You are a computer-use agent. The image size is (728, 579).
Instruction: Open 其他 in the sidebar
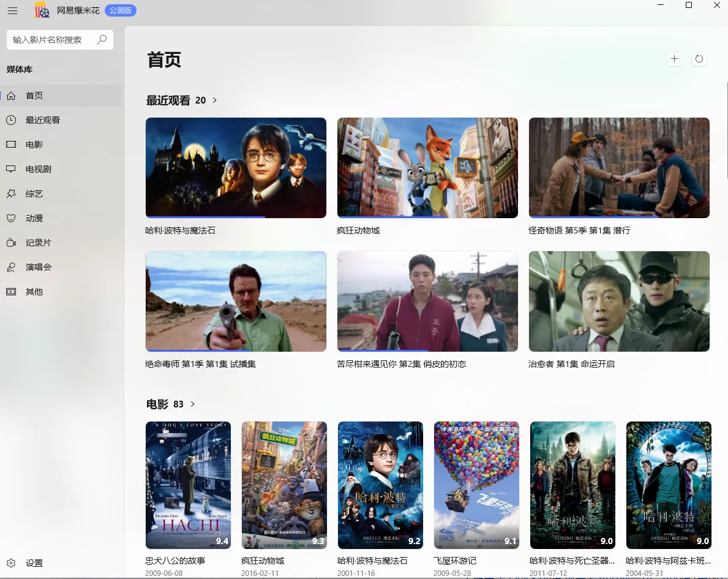click(61, 292)
